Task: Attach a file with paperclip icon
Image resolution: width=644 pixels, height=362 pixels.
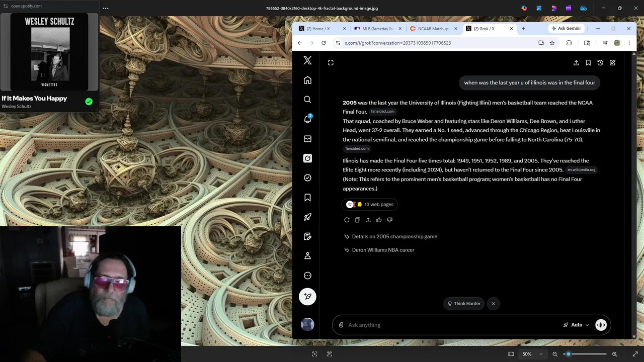Action: click(341, 325)
